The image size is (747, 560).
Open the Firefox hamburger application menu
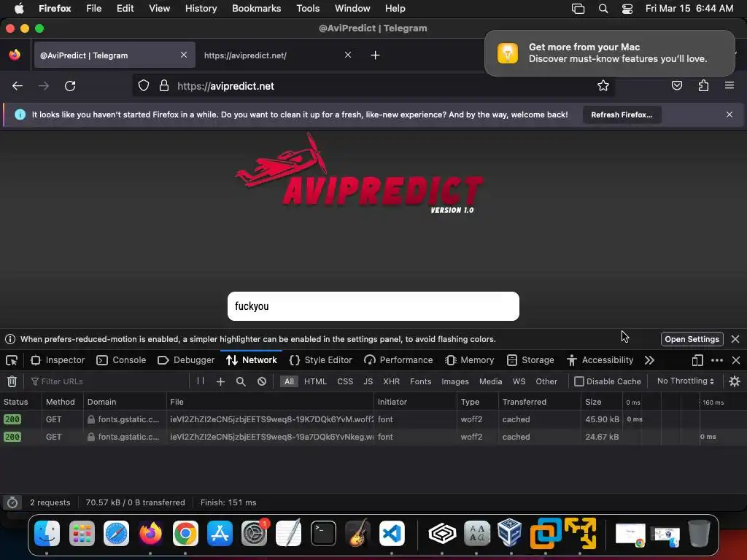point(729,86)
